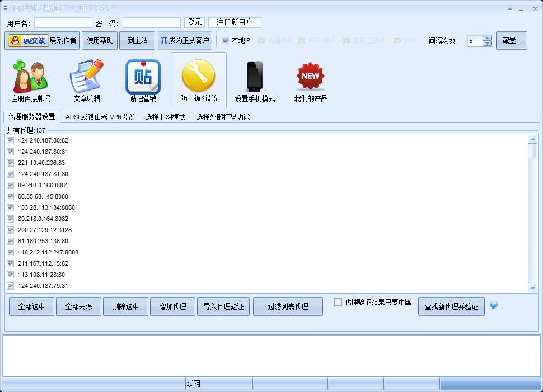Uncheck proxy 221.10.40.236:83
Viewport: 543px width, 392px height.
[11, 163]
